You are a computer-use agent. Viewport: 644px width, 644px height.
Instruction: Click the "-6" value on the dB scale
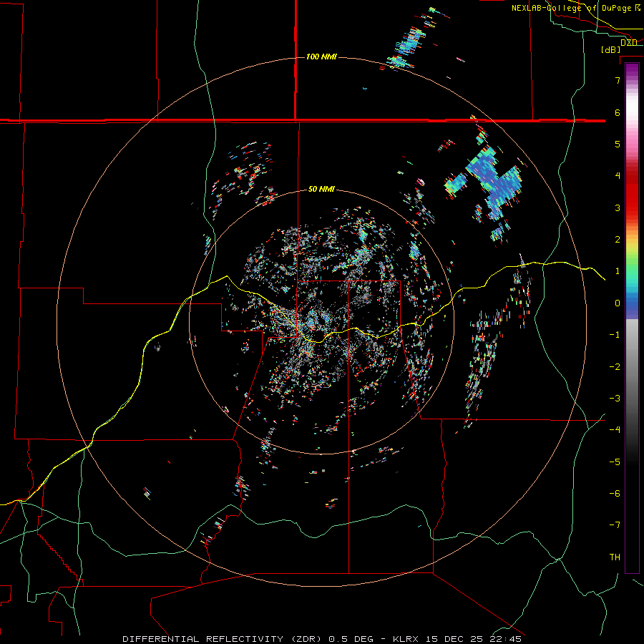(x=615, y=494)
